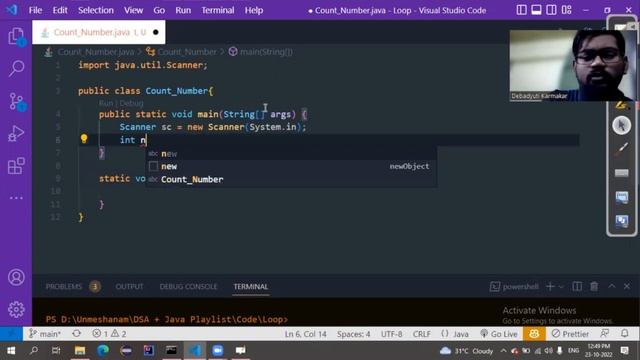Click main(String[]) in breadcrumb
This screenshot has width=640, height=360.
point(266,52)
